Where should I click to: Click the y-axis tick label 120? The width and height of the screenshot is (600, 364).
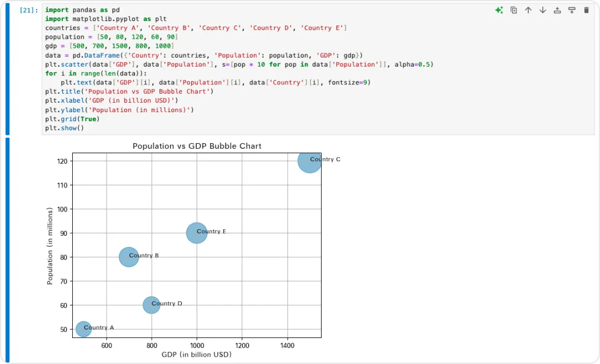[x=62, y=161]
